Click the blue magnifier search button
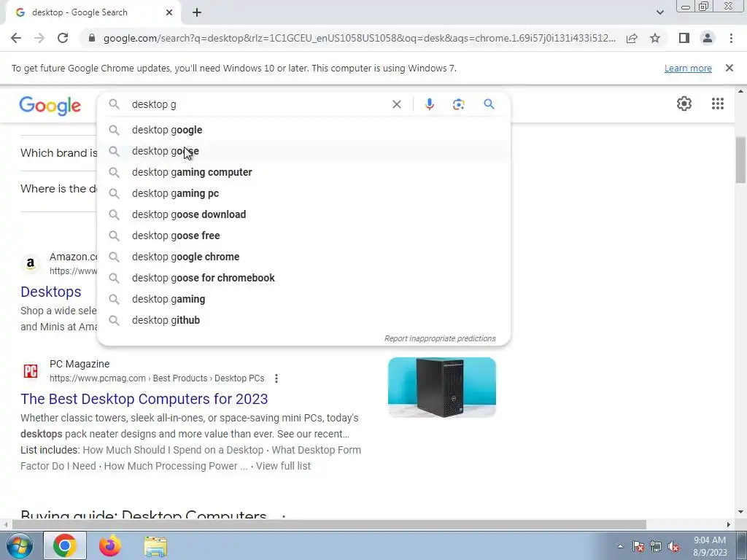Viewport: 747px width, 560px height. click(x=489, y=104)
